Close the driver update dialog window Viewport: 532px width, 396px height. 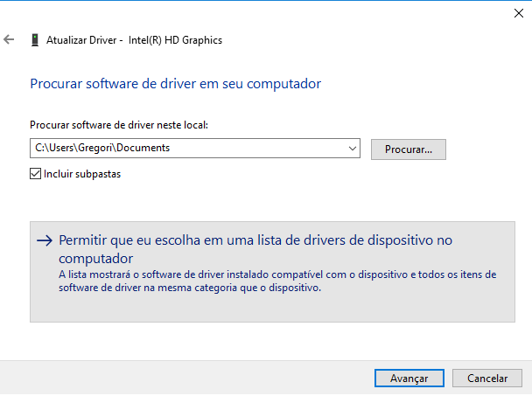[518, 13]
